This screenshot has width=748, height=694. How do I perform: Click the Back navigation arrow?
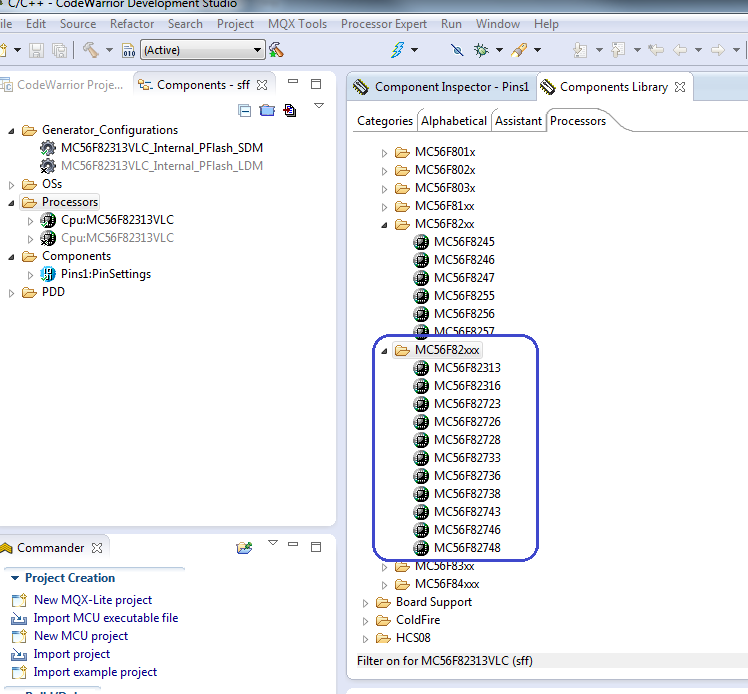click(x=680, y=50)
